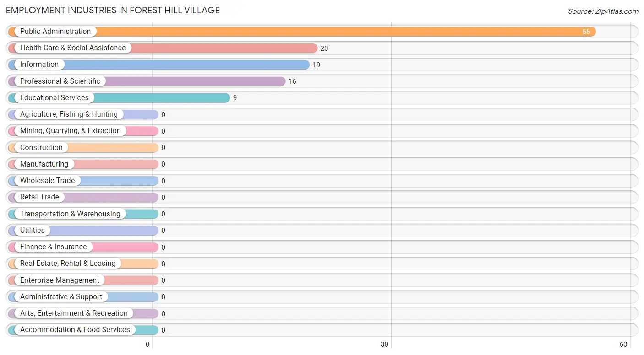
Task: Click the axis tick label 0
Action: coord(147,344)
